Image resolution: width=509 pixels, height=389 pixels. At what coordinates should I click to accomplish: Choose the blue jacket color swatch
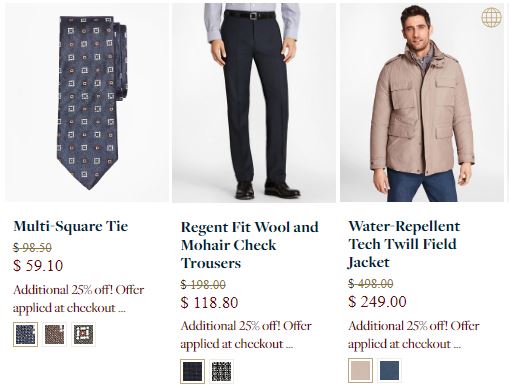389,370
